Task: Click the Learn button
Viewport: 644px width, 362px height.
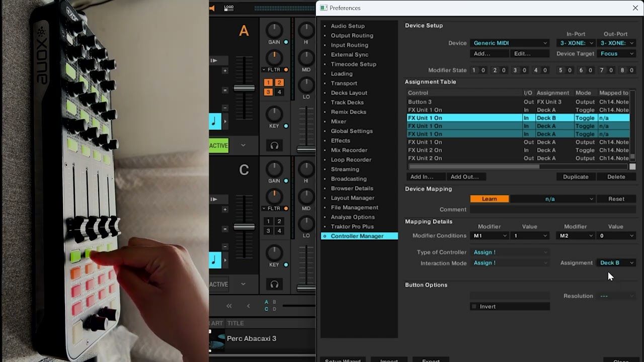Action: coord(490,199)
